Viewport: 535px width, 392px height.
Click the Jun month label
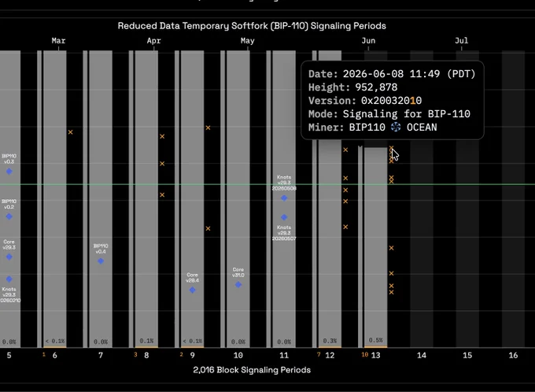coord(368,41)
